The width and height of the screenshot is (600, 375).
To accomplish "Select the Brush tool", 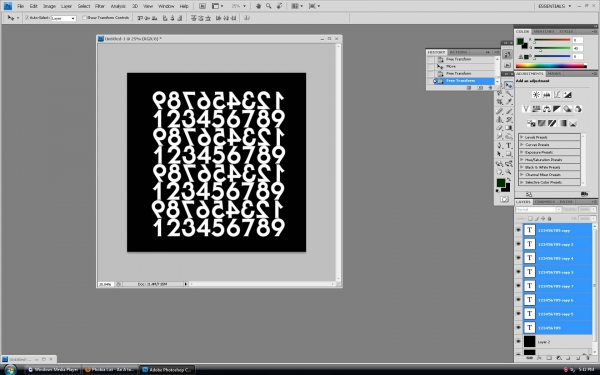I will tap(509, 111).
